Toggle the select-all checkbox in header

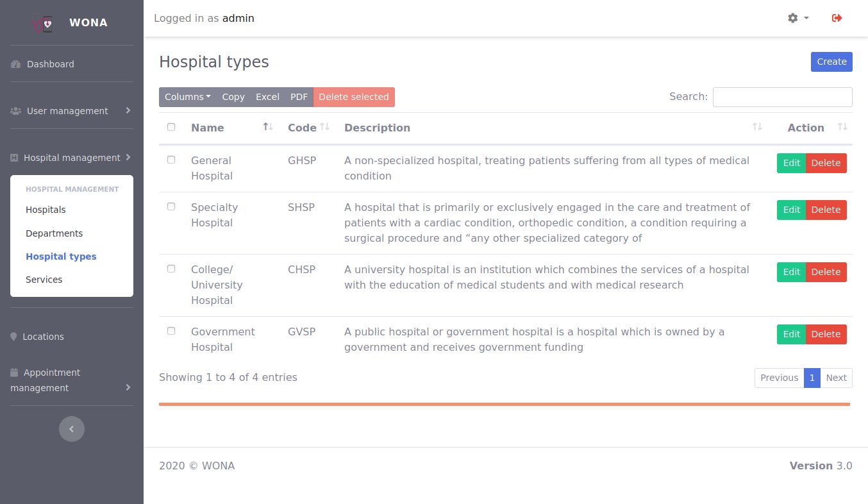tap(171, 127)
